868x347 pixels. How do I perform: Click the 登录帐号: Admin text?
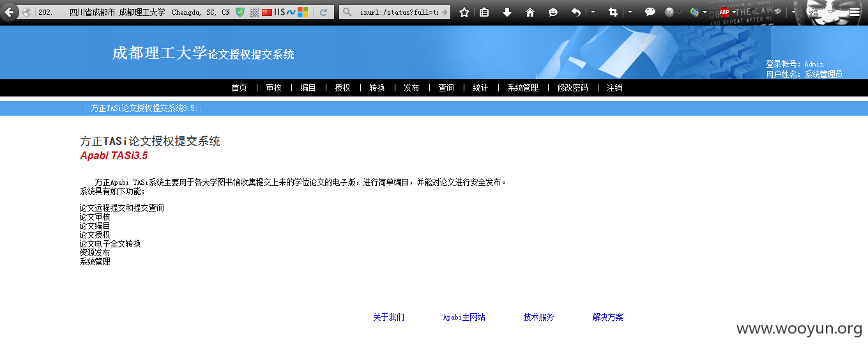pyautogui.click(x=795, y=64)
